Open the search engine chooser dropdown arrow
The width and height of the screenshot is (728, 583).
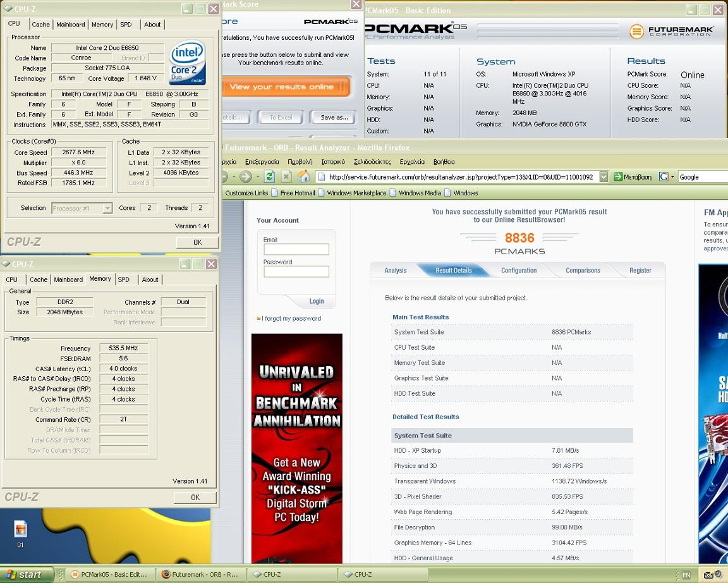point(672,177)
